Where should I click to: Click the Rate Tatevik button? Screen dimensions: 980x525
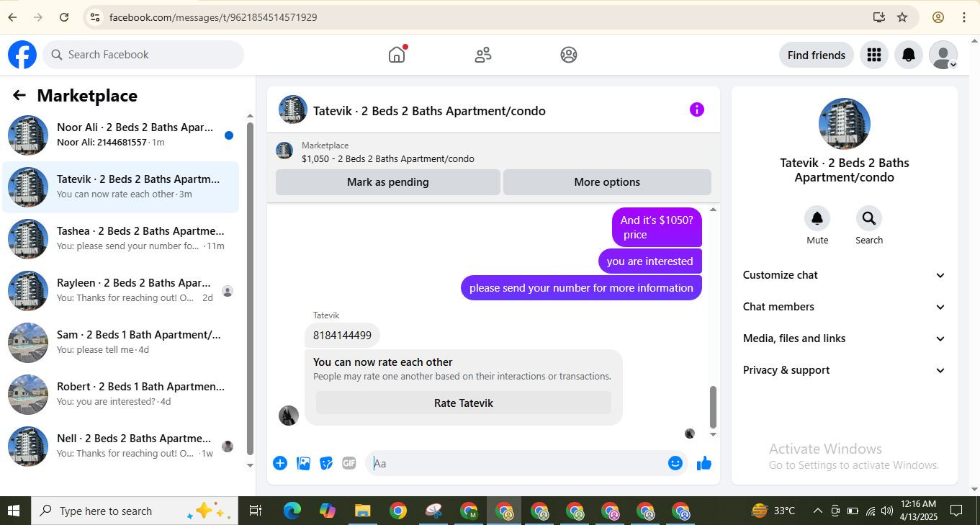click(464, 403)
